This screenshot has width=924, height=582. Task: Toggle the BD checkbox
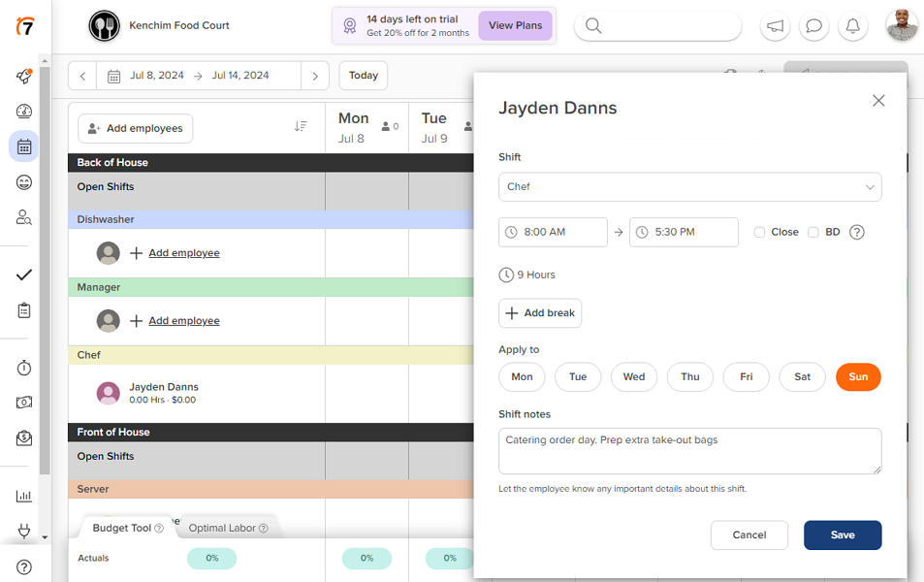[813, 233]
